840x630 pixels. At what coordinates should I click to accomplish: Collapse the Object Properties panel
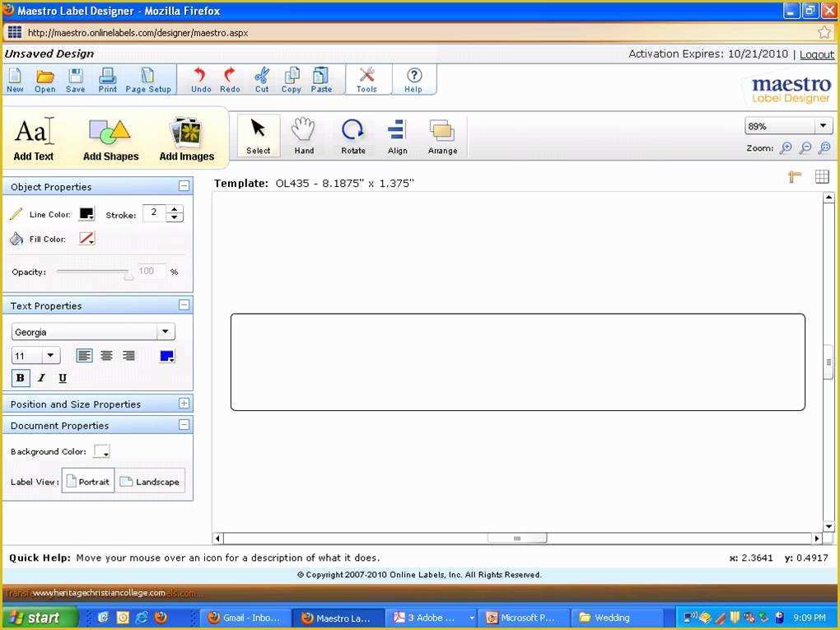coord(184,186)
